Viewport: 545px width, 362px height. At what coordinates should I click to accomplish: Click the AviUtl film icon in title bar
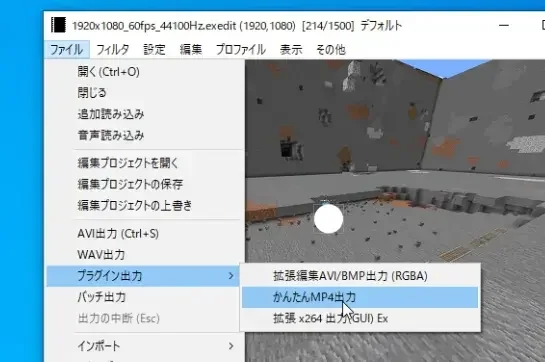[58, 25]
